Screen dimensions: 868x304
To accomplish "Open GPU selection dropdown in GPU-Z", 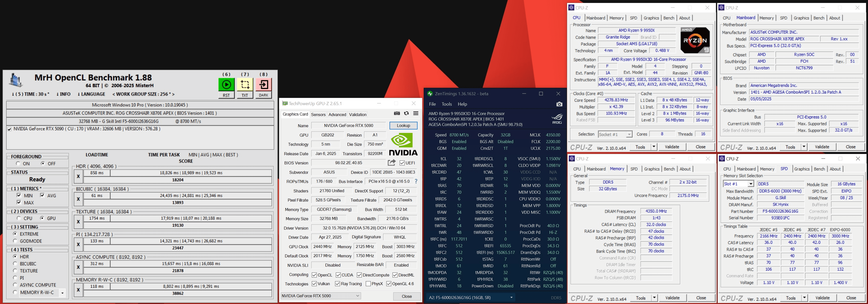I will pyautogui.click(x=358, y=296).
